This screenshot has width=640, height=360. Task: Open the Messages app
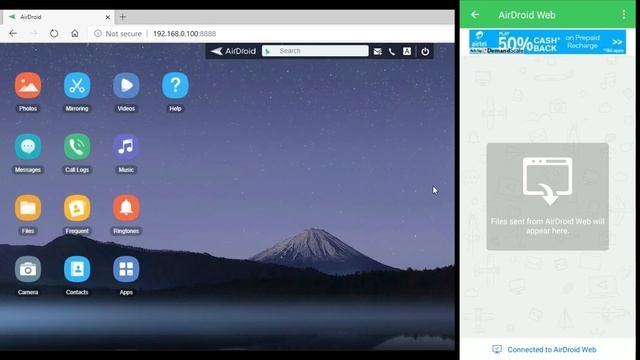(x=28, y=147)
